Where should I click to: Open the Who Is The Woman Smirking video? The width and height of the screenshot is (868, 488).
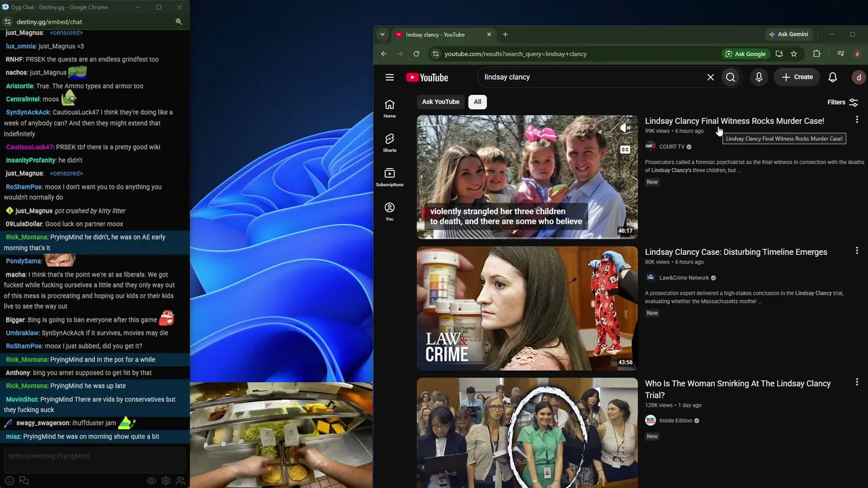click(738, 389)
